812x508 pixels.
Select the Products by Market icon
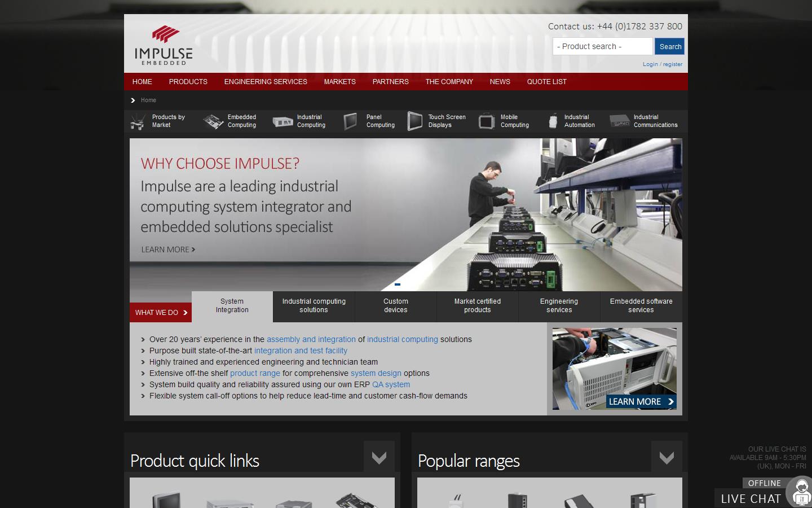tap(137, 121)
